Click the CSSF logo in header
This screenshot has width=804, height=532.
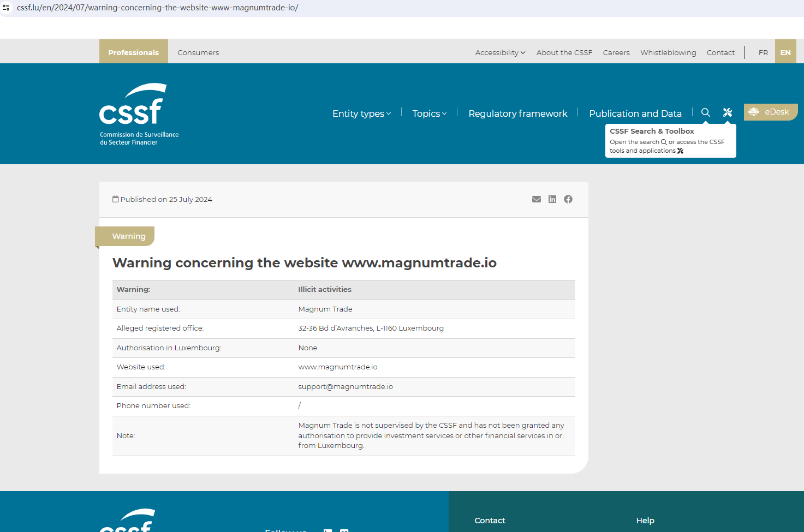coord(139,114)
